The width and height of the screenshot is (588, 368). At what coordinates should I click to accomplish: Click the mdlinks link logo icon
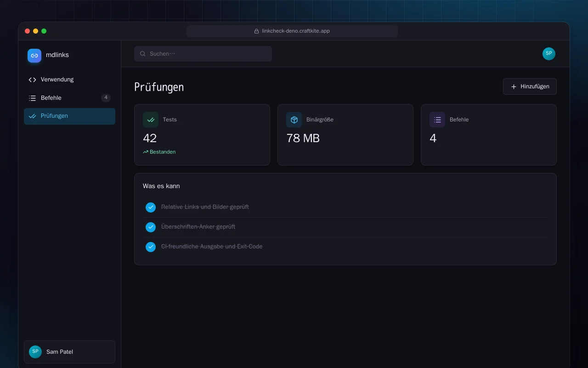click(34, 56)
